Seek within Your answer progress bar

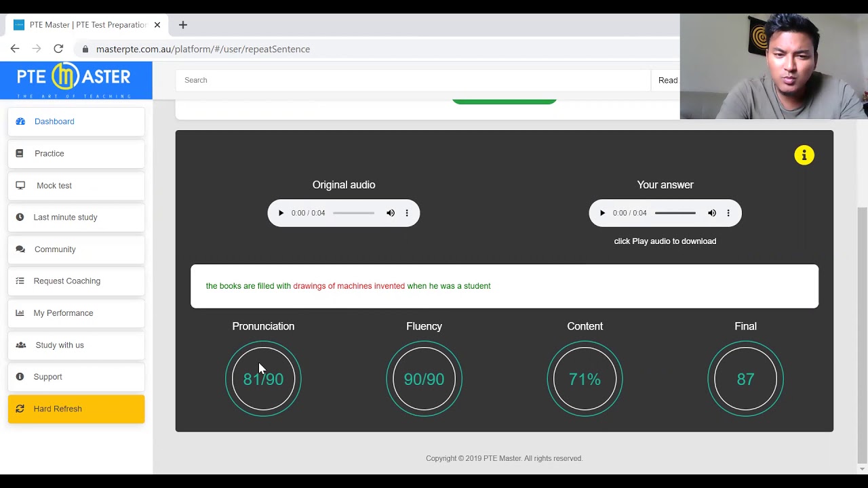pos(675,213)
